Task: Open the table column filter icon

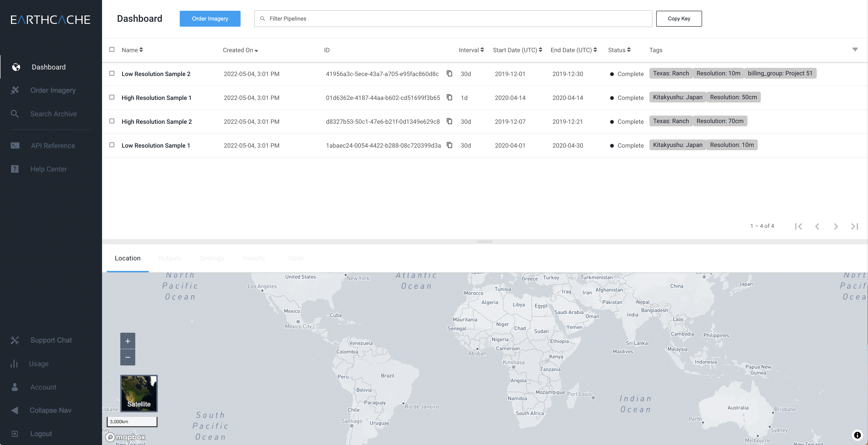Action: click(x=855, y=50)
